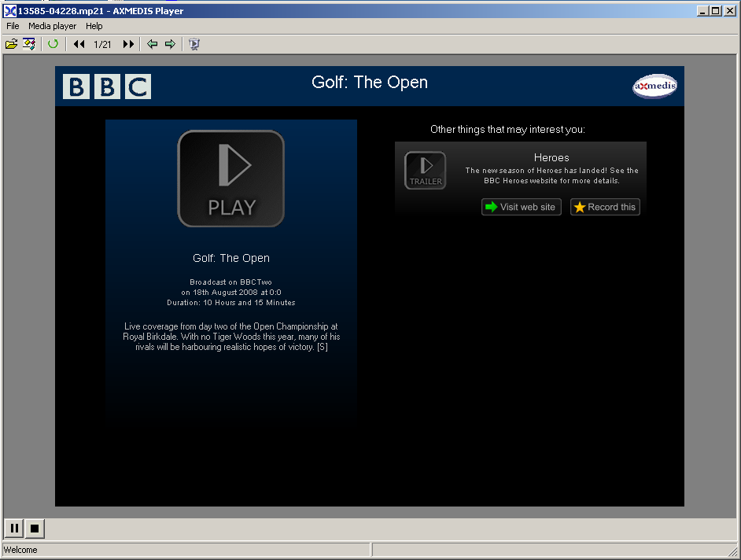
Task: Click the large PLAY button
Action: click(x=230, y=179)
